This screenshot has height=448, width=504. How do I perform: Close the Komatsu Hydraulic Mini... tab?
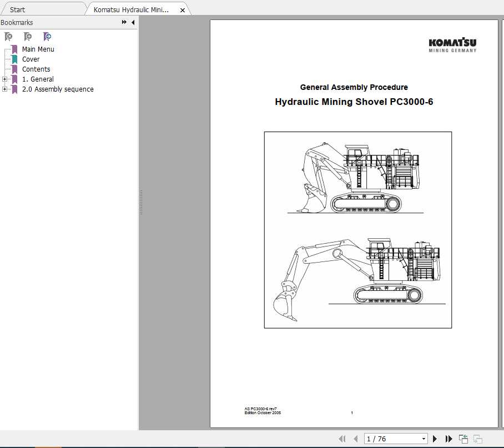tap(183, 11)
